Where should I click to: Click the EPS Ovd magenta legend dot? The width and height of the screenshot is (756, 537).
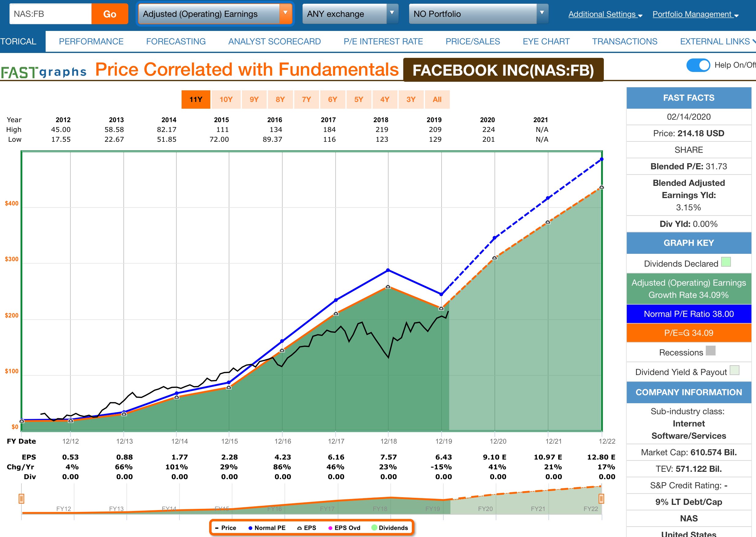click(330, 528)
